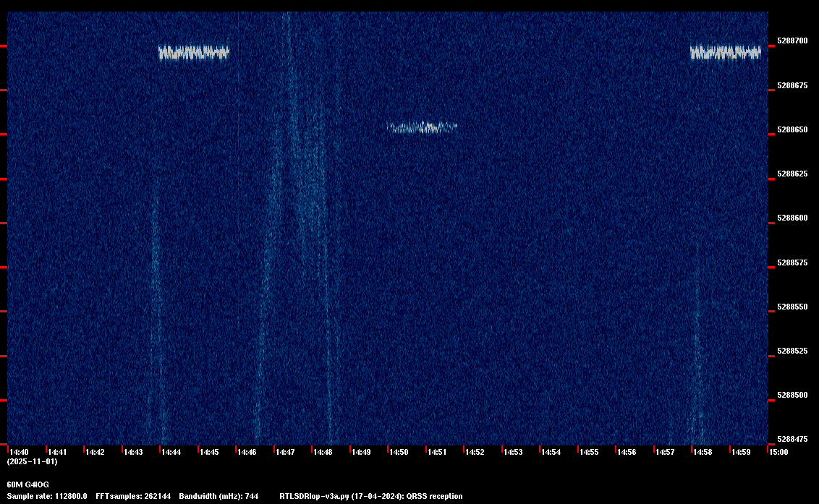Click the faint signal trace near 14:50

tap(422, 127)
